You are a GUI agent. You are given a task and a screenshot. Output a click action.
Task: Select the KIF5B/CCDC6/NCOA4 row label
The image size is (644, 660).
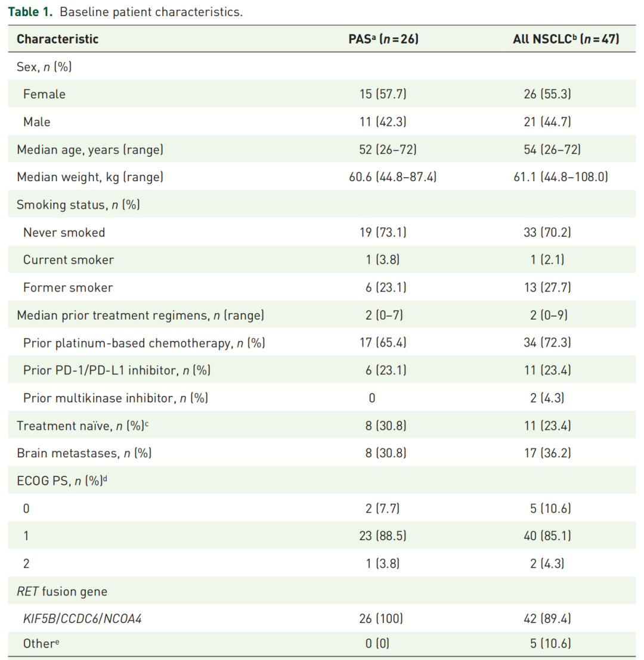pyautogui.click(x=82, y=619)
